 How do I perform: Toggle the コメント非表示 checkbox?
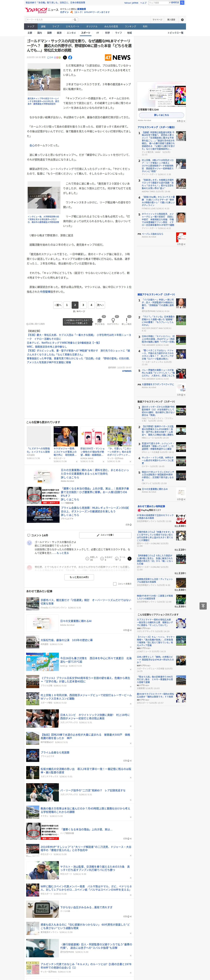coord(115,584)
